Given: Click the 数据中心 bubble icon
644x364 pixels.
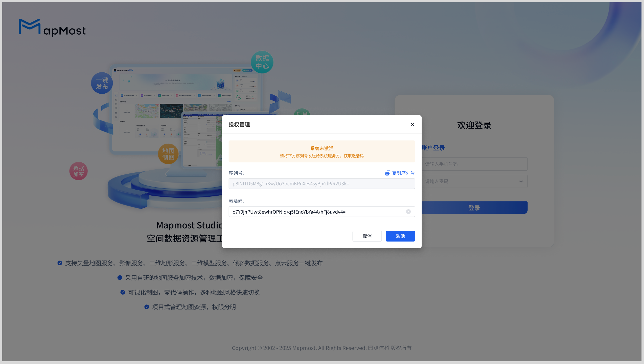Looking at the screenshot, I should pos(262,62).
